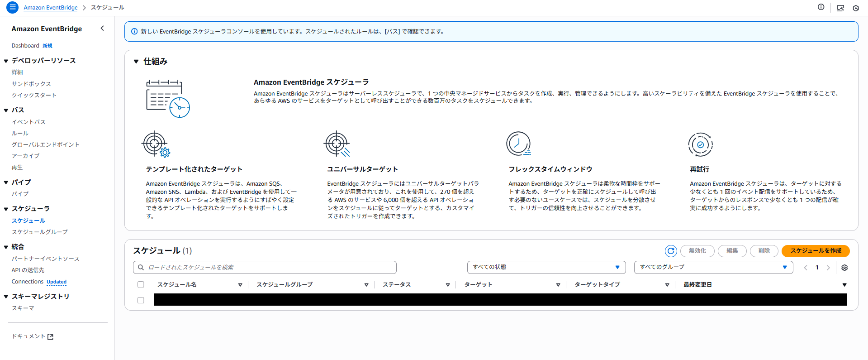Open the hamburger navigation menu icon
The image size is (868, 360).
point(12,7)
